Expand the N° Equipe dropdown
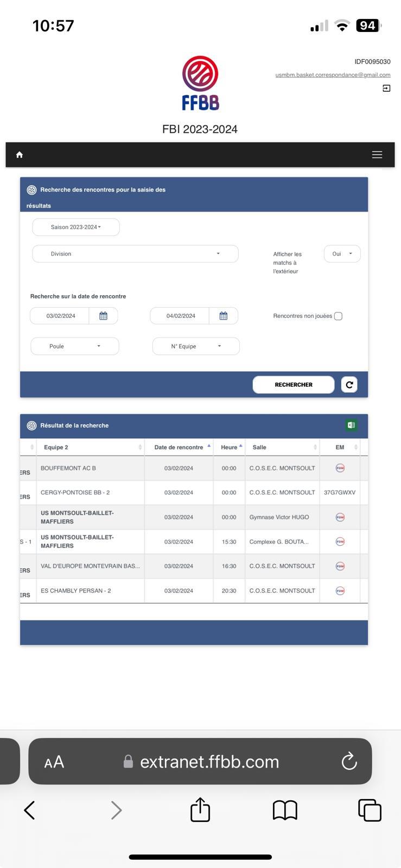401x868 pixels. coord(196,346)
